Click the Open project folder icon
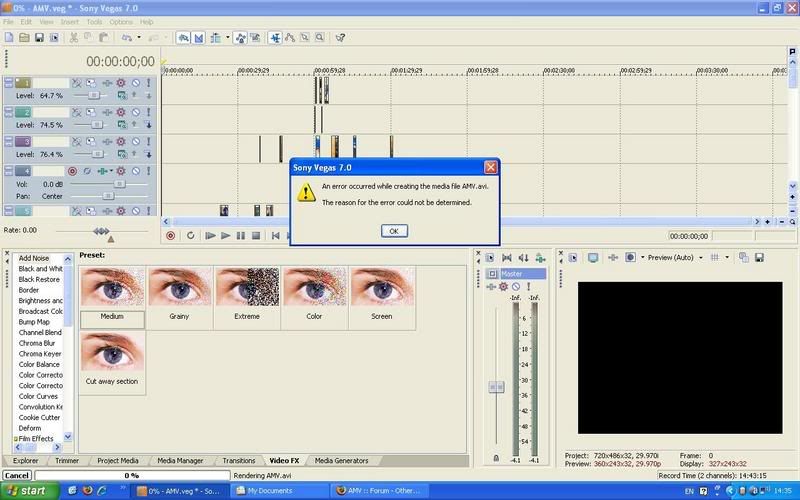Screen dimensions: 800x500 point(24,37)
